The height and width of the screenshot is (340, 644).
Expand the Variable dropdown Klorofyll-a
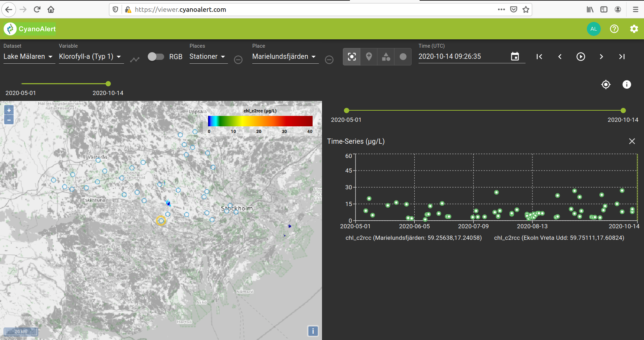pyautogui.click(x=90, y=57)
